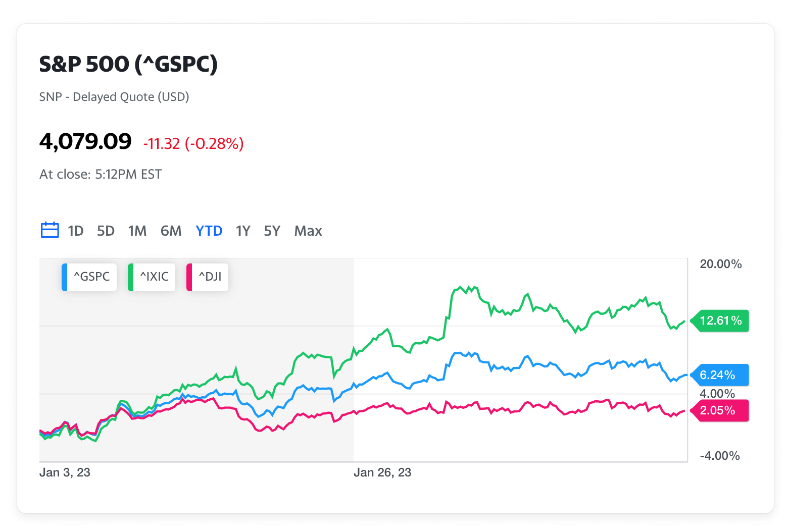Click the -4.00% axis label
This screenshot has width=787, height=532.
720,456
